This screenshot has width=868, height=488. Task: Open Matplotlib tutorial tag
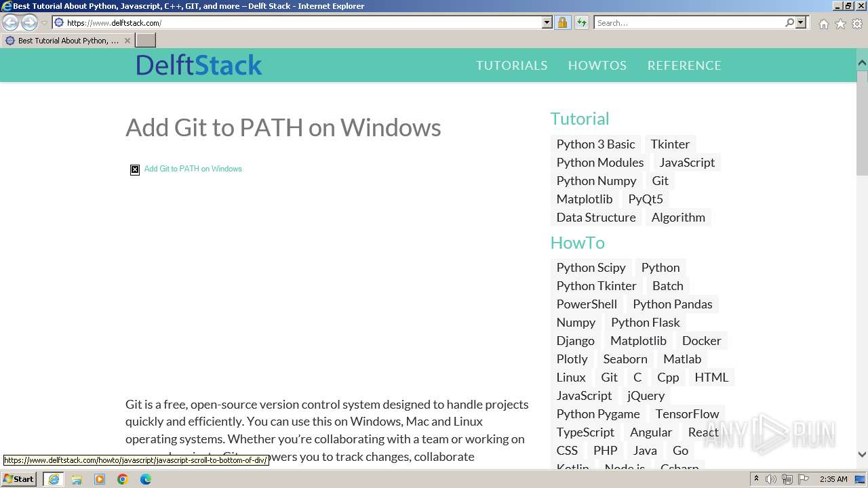pyautogui.click(x=585, y=199)
